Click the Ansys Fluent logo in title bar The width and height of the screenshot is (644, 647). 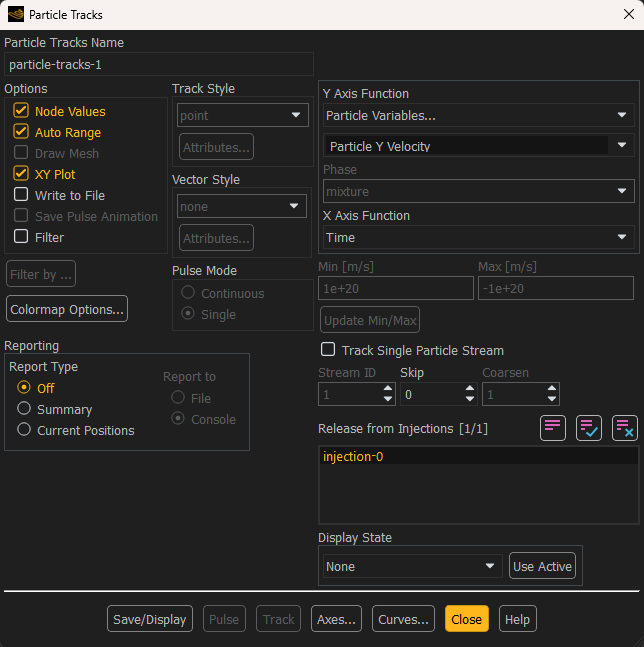[16, 14]
